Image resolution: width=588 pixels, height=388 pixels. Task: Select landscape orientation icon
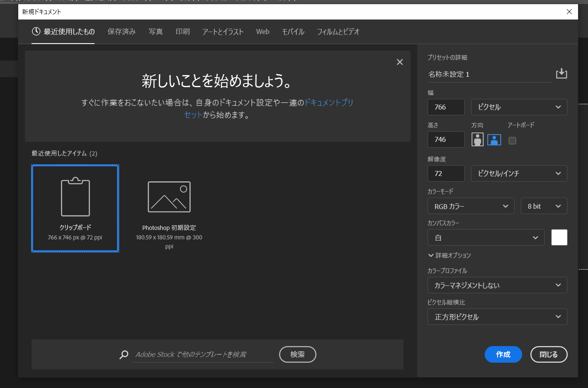point(494,140)
